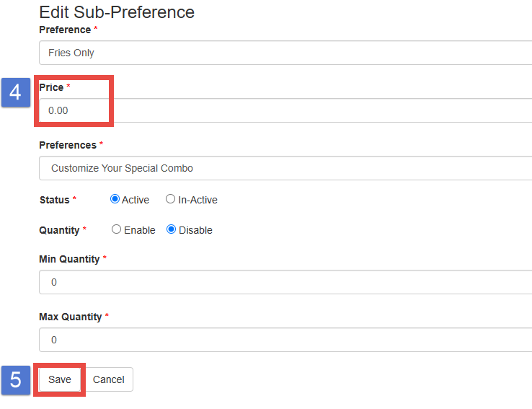Select the Active status radio button
Viewport: 532px width, 409px height.
pyautogui.click(x=115, y=199)
